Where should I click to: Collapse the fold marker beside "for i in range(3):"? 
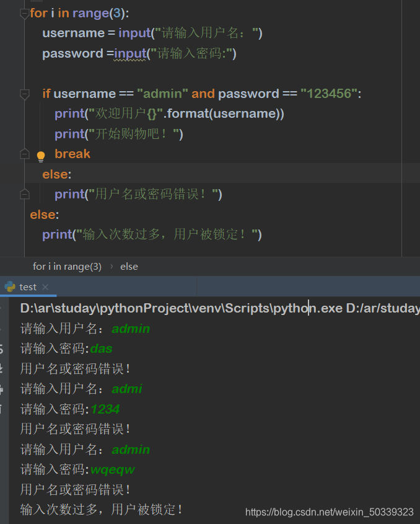(x=24, y=14)
